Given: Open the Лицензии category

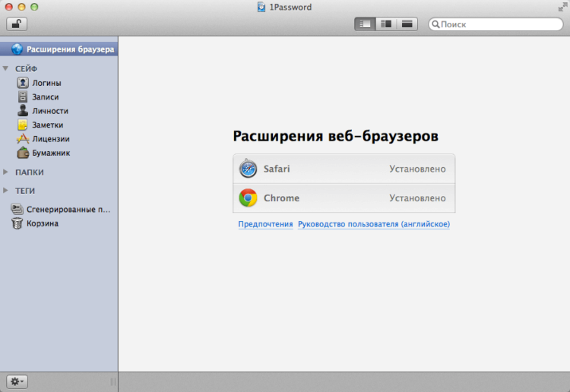Looking at the screenshot, I should 51,139.
